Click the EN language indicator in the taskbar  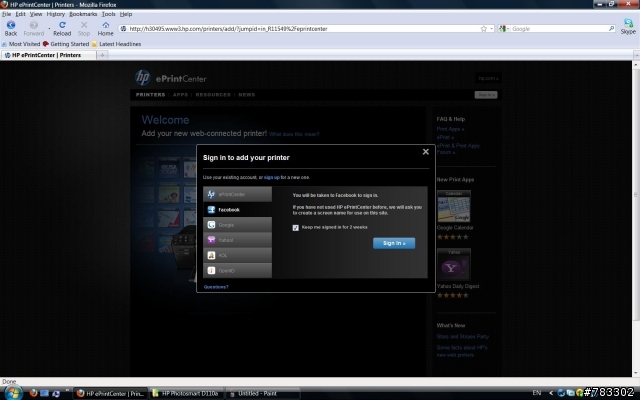coord(537,393)
